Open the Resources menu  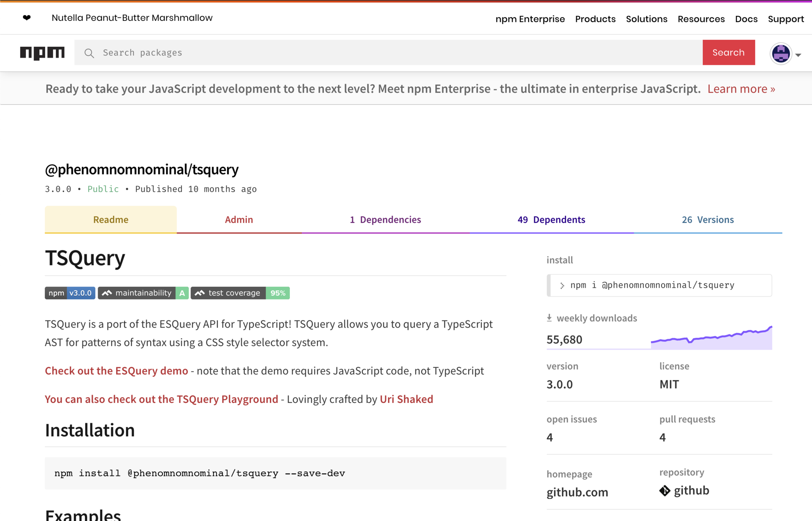701,19
